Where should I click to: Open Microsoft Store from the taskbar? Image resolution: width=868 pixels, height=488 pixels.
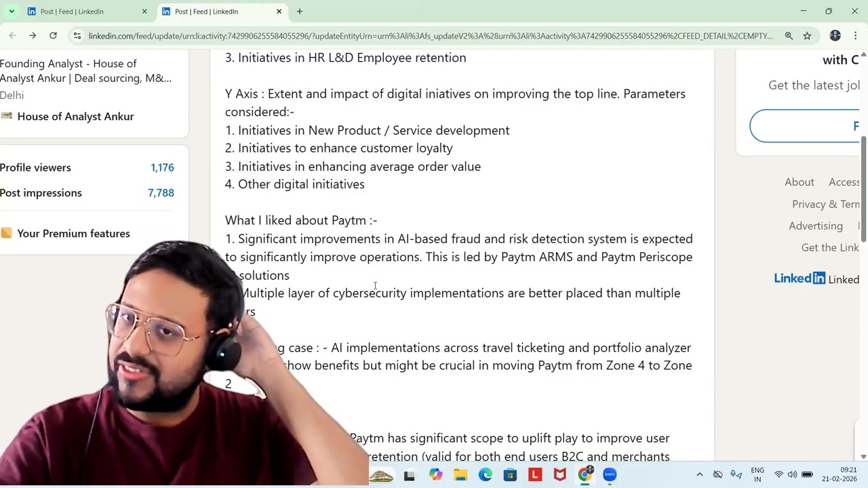(x=510, y=475)
